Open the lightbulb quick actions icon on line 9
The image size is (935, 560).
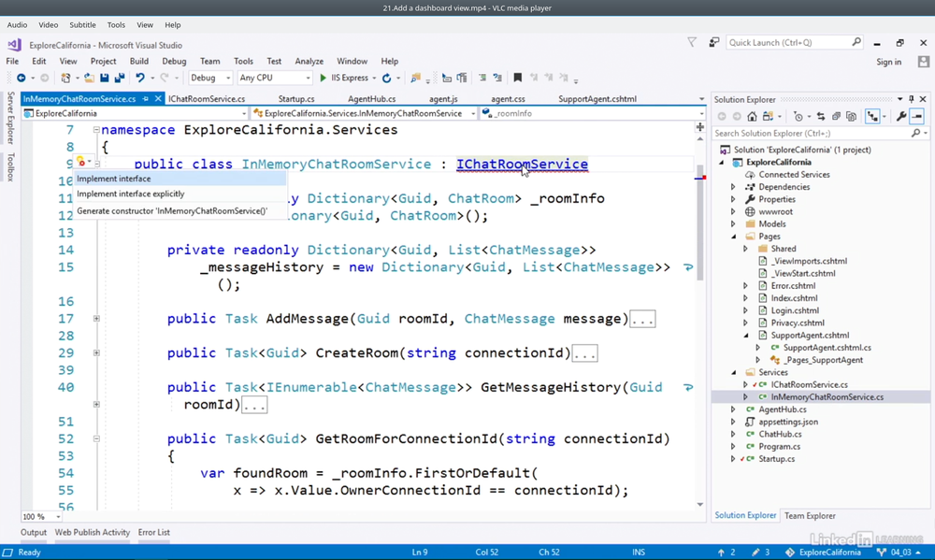81,163
